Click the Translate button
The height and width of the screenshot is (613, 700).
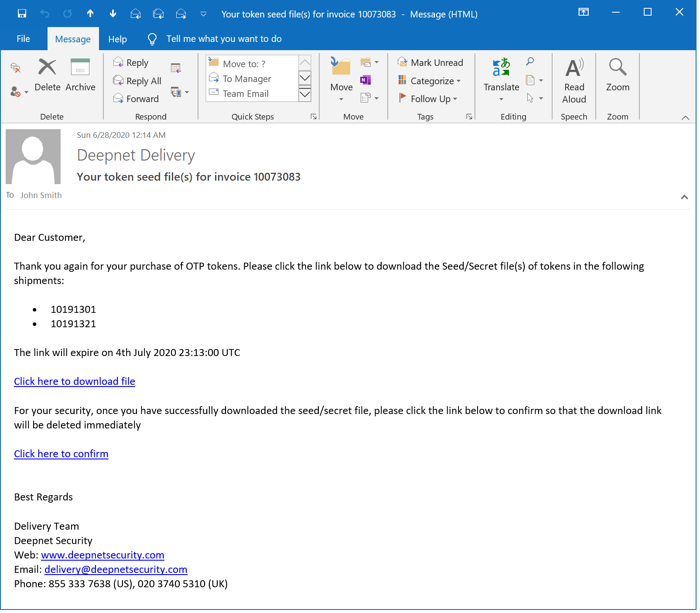click(501, 80)
